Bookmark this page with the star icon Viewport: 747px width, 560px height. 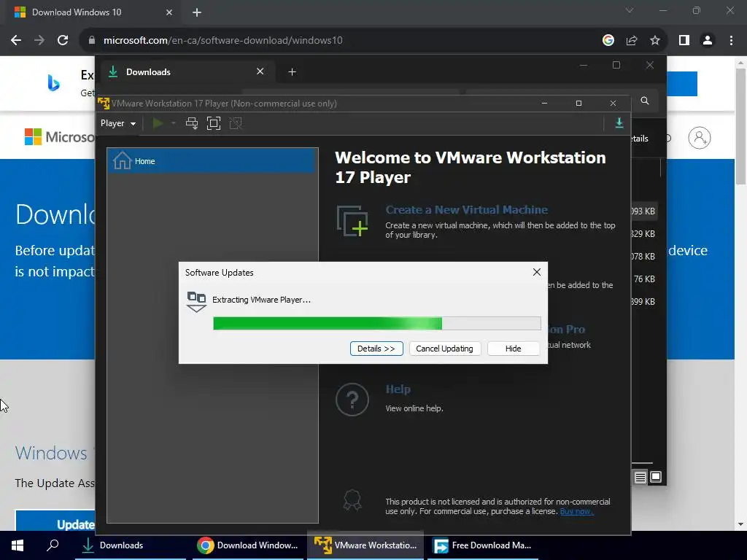pyautogui.click(x=655, y=41)
